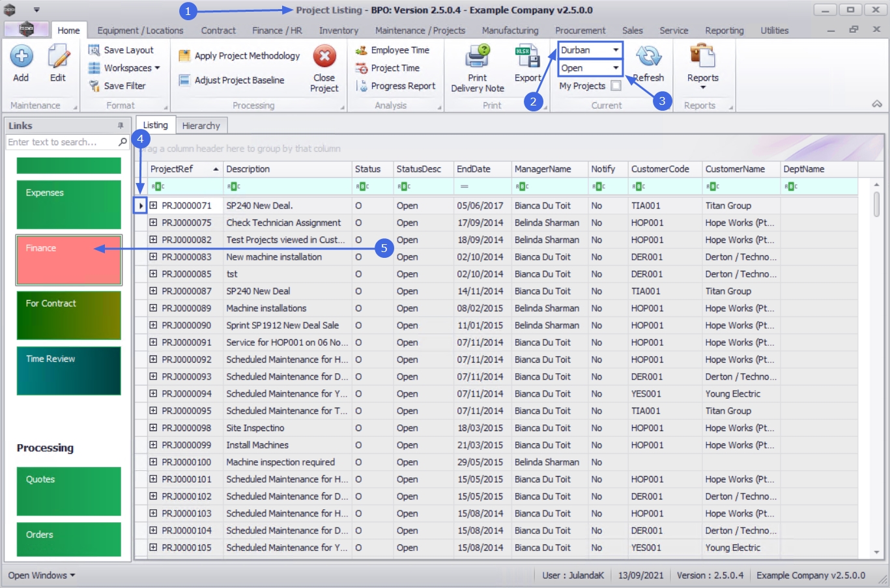Open the Employee Time analysis

click(x=399, y=50)
